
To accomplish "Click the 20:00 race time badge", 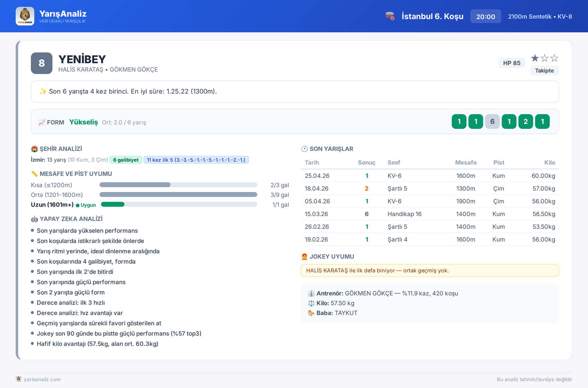I will tap(485, 17).
